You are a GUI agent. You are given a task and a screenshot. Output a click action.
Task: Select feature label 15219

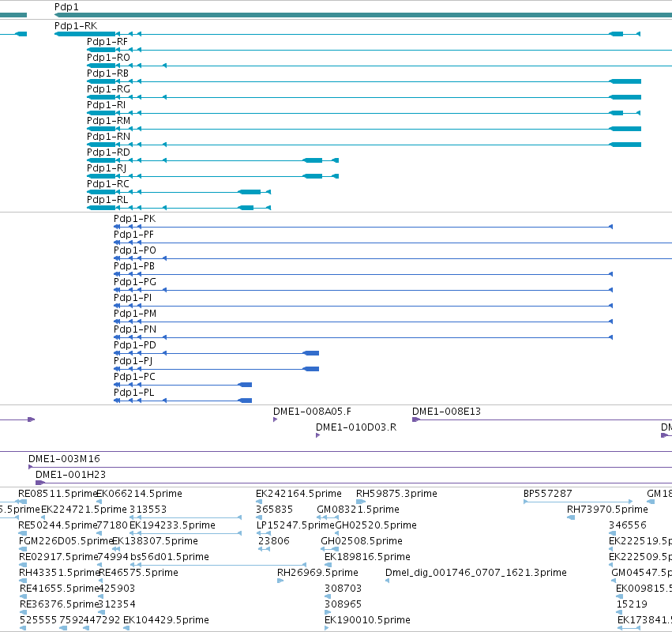(x=632, y=604)
